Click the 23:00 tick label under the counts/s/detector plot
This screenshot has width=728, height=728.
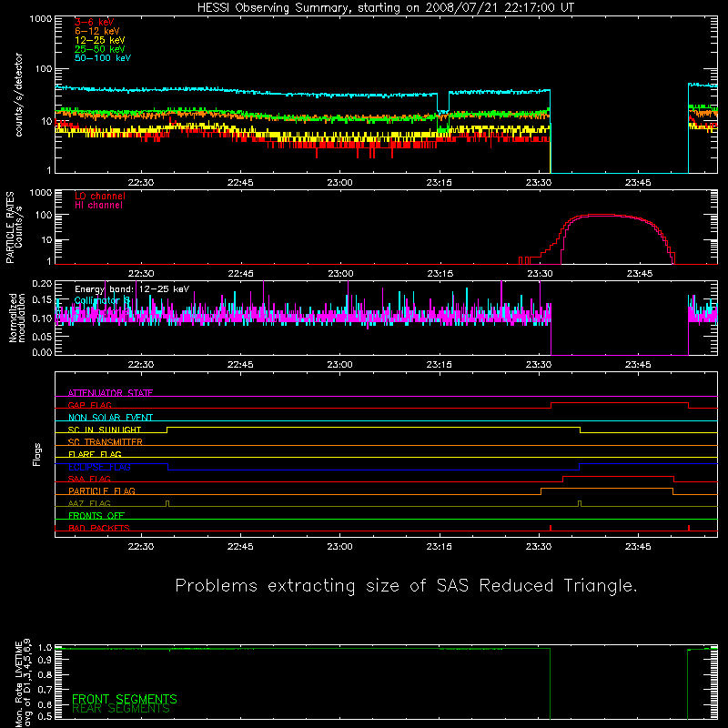coord(339,183)
